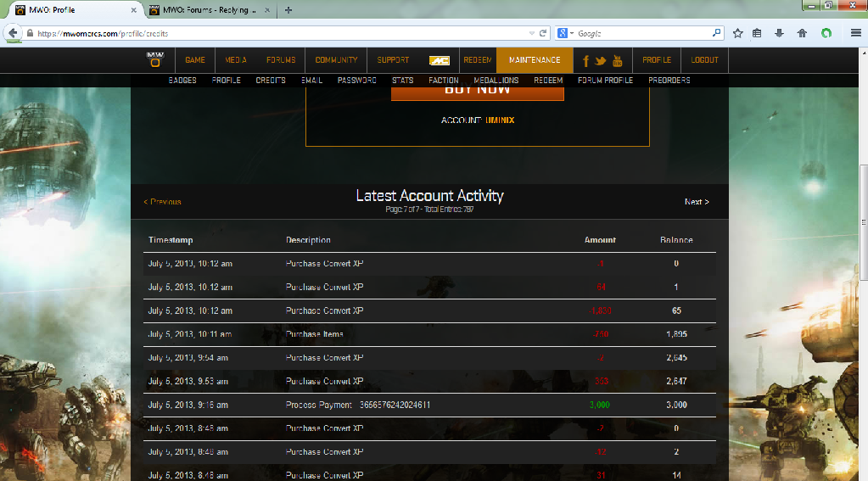The image size is (868, 481).
Task: Go to Next activity page
Action: point(697,202)
